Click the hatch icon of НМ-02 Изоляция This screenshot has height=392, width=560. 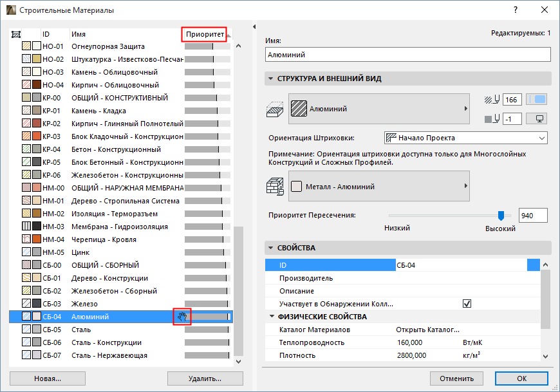click(x=26, y=213)
